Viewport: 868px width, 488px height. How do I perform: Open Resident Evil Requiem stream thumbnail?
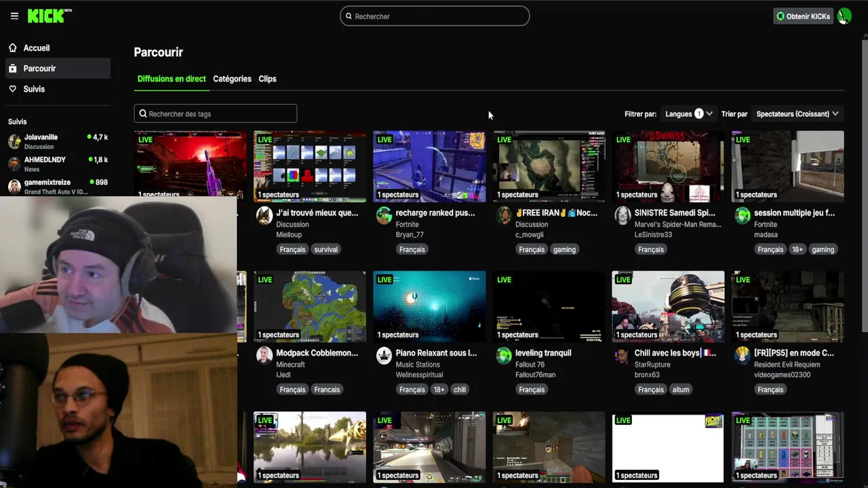click(x=787, y=307)
